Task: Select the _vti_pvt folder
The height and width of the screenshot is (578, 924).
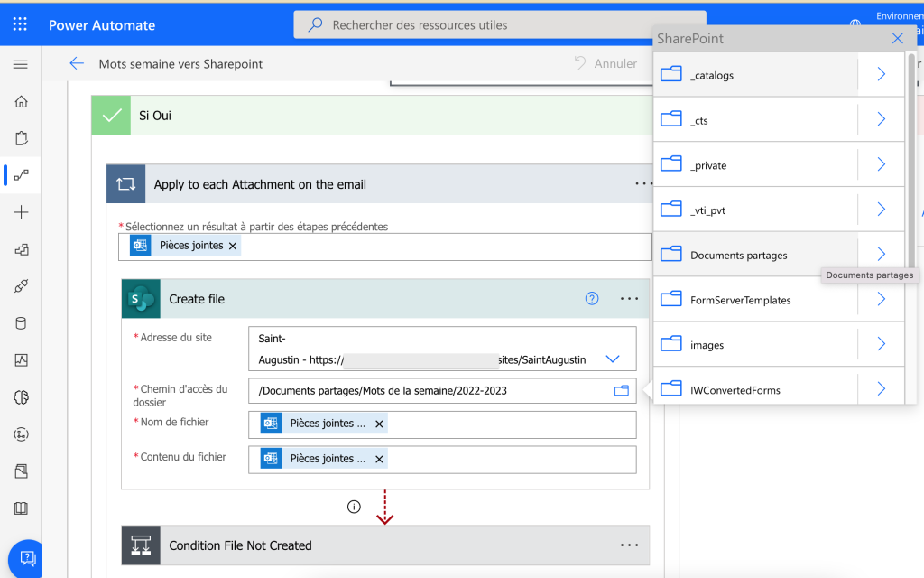Action: [x=755, y=210]
